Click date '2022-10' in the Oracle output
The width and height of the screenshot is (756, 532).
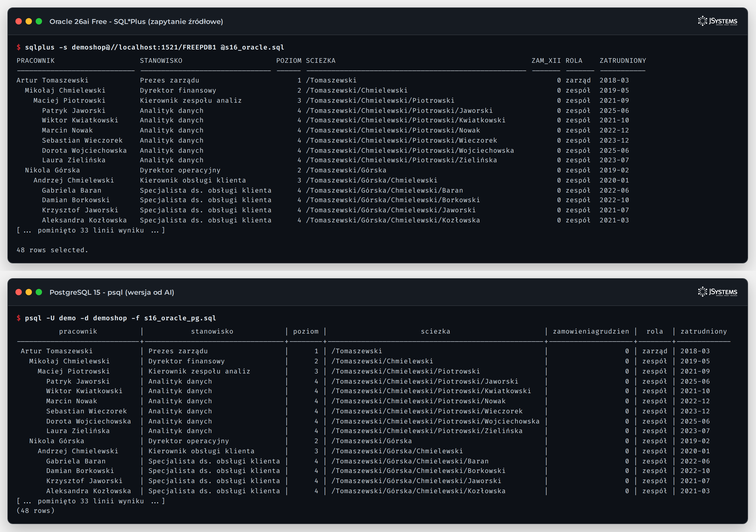click(614, 200)
